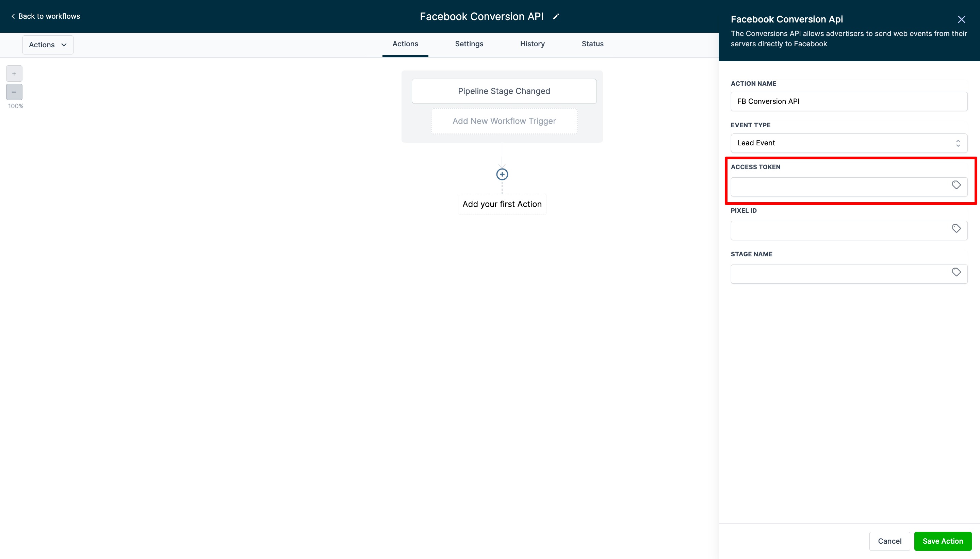Image resolution: width=980 pixels, height=559 pixels.
Task: Click the Access Token tag icon
Action: tap(956, 185)
